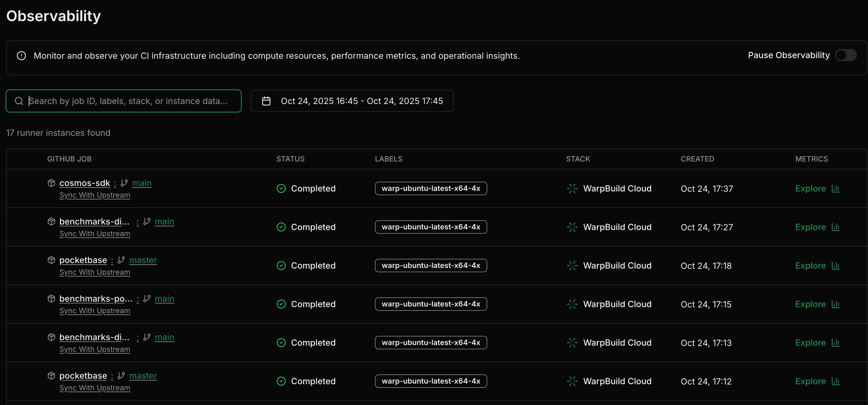Click the search magnifier icon
Screen dimensions: 868x405
coord(19,101)
